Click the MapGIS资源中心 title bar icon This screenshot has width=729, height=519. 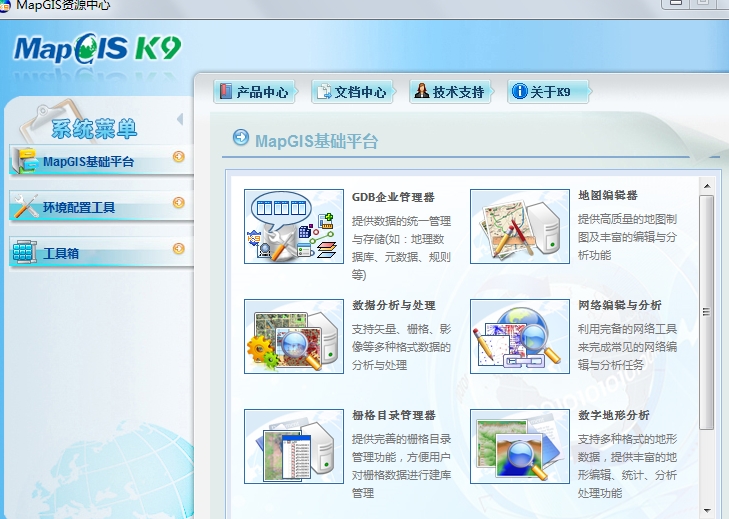pyautogui.click(x=4, y=7)
